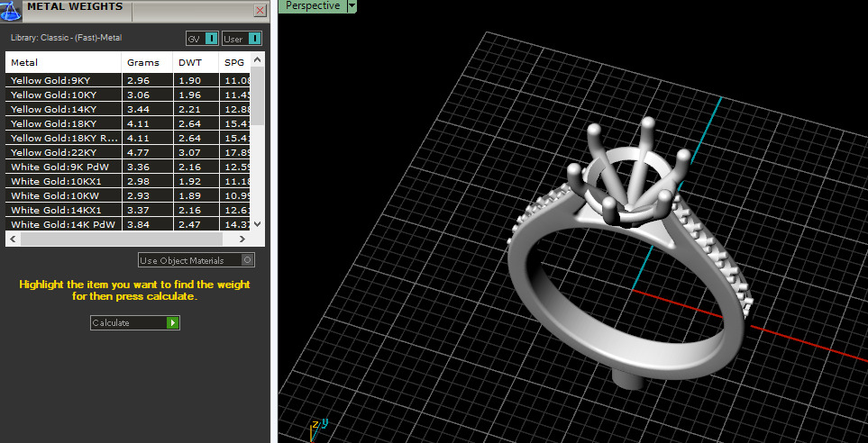
Task: Click the Library: Classic - (Fast)-Metal label
Action: (67, 38)
